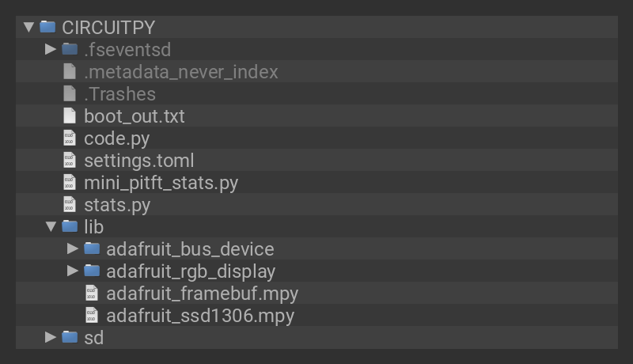Click the code.py file icon
633x364 pixels.
(x=70, y=138)
